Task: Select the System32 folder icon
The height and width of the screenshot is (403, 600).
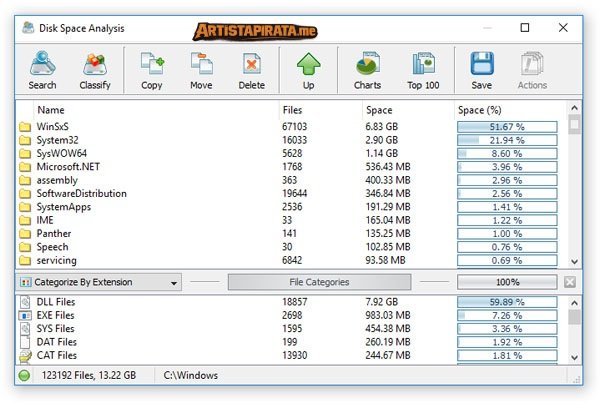Action: 25,140
